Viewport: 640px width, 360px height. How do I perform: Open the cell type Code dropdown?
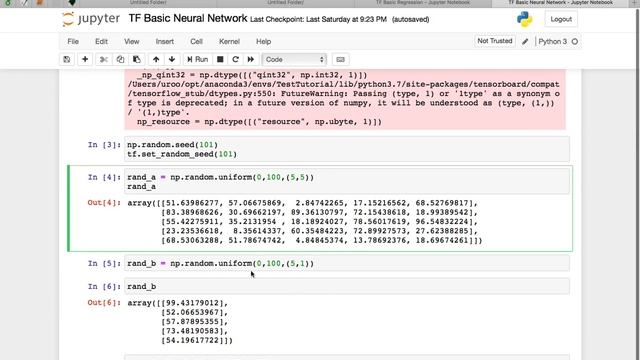pos(294,60)
